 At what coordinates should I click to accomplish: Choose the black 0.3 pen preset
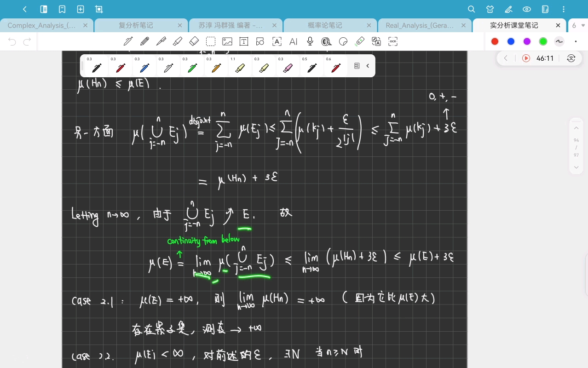(97, 66)
